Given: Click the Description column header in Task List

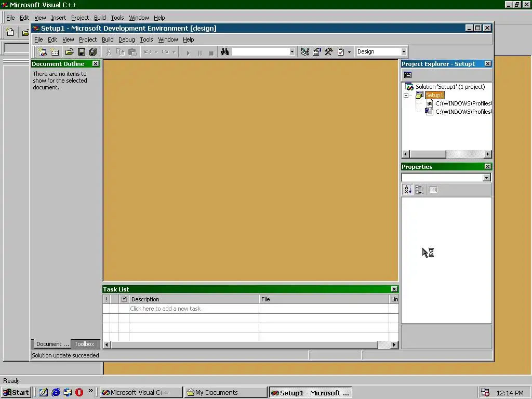Looking at the screenshot, I should tap(194, 299).
